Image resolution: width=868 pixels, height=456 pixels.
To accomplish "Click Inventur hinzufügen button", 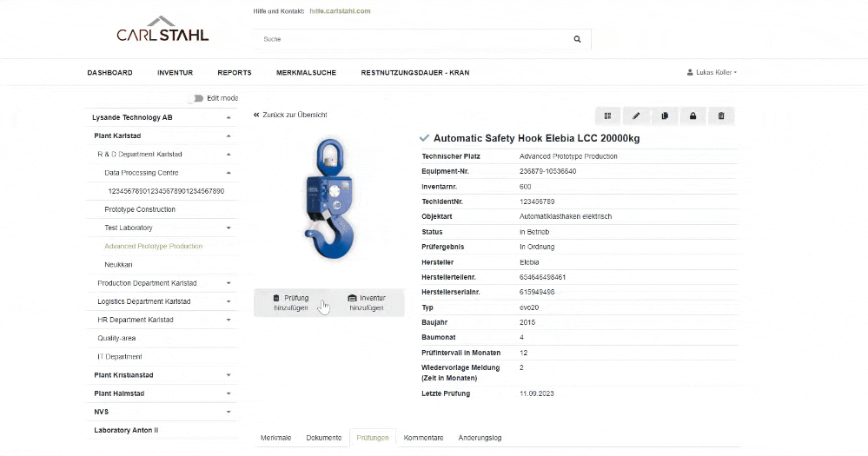I will [366, 302].
